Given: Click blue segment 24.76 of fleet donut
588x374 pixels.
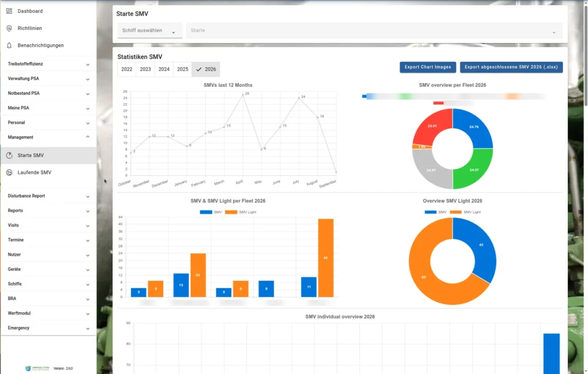Looking at the screenshot, I should pos(475,127).
